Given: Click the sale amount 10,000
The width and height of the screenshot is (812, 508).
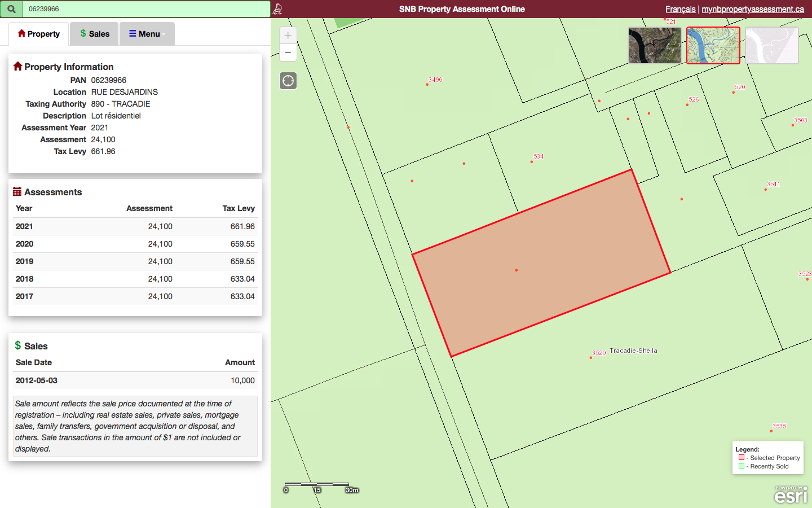Looking at the screenshot, I should (x=242, y=380).
